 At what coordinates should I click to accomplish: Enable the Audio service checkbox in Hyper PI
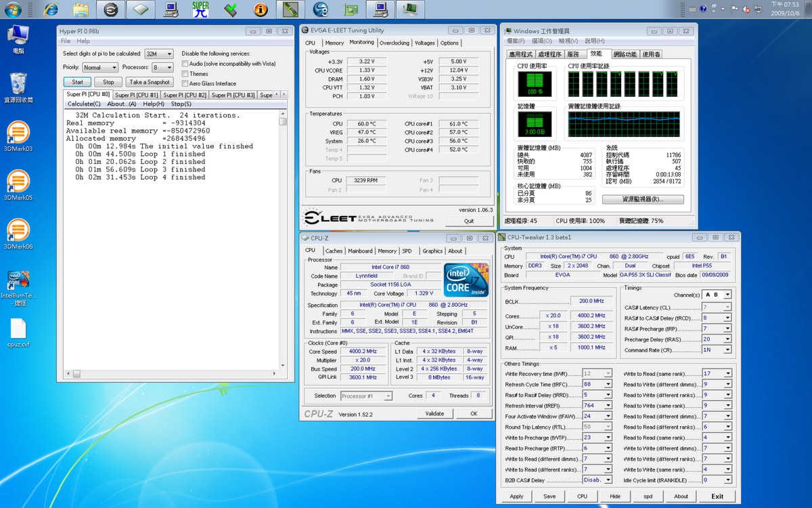pos(185,64)
